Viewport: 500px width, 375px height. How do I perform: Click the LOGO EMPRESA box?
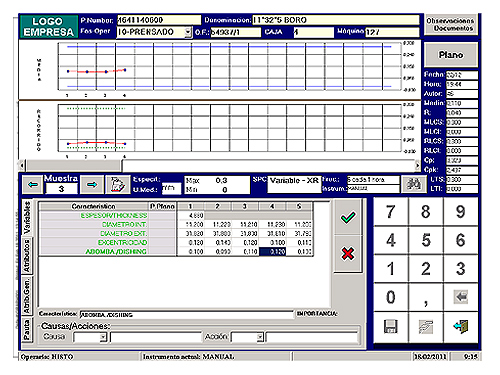click(49, 26)
